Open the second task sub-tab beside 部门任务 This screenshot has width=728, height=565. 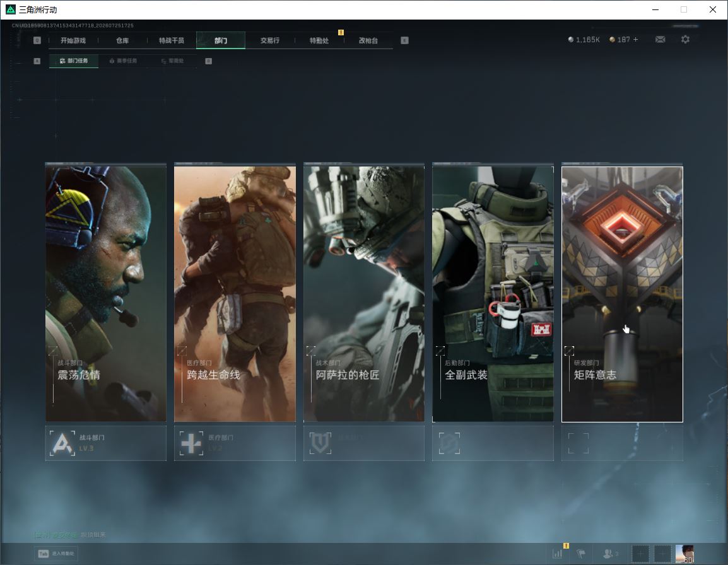point(123,61)
